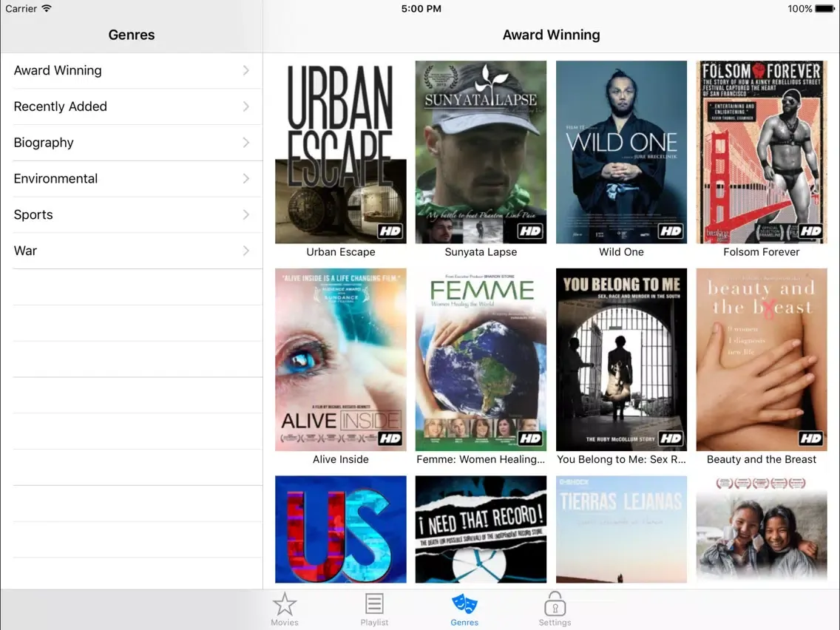Open the I Need That Record poster
This screenshot has width=840, height=630.
coord(481,529)
